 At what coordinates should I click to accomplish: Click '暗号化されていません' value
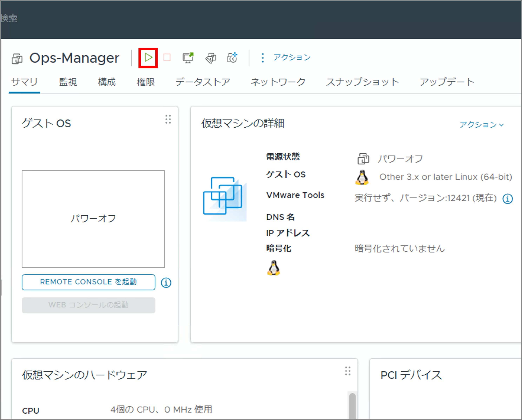tap(400, 249)
